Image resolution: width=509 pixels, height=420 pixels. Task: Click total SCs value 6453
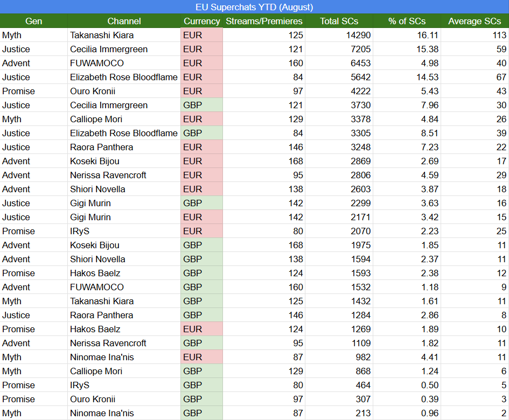coord(360,63)
